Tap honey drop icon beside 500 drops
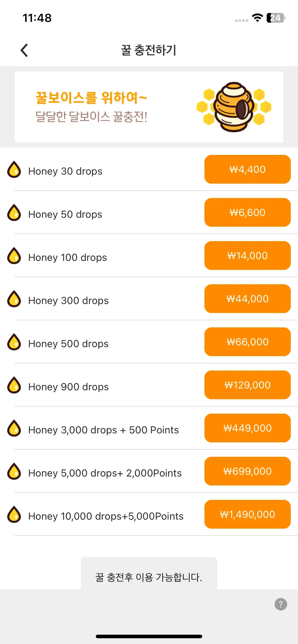 [x=14, y=342]
